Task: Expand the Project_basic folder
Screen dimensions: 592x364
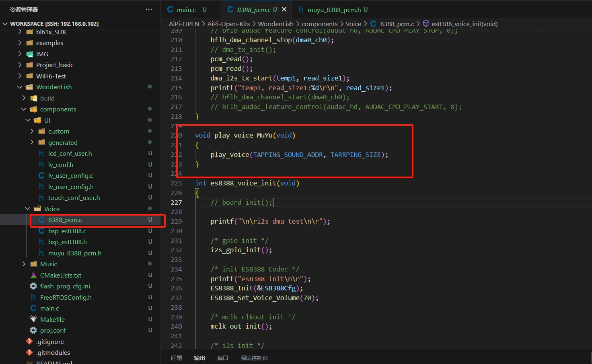Action: (20, 65)
